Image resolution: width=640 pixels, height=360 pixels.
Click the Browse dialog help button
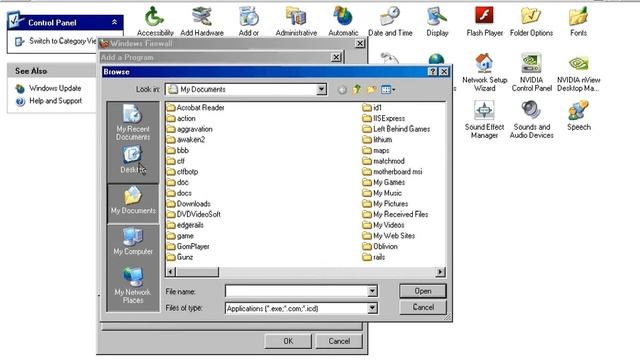point(433,72)
